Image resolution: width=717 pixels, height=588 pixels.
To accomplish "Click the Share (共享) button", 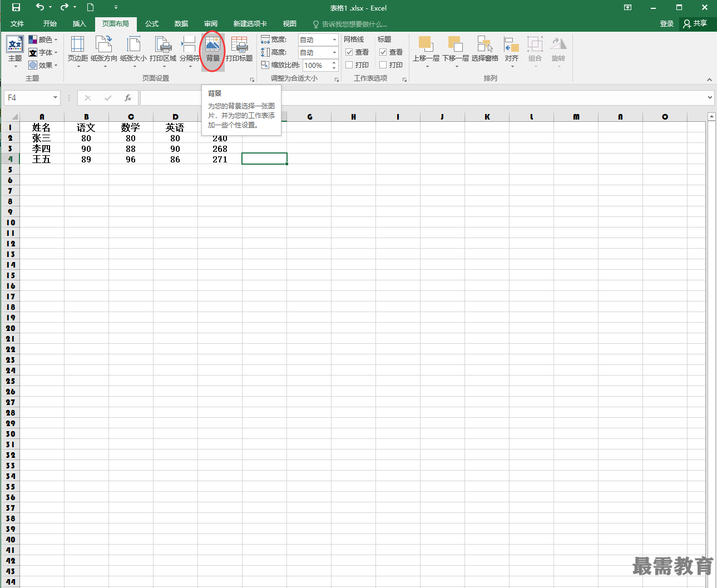I will point(695,23).
